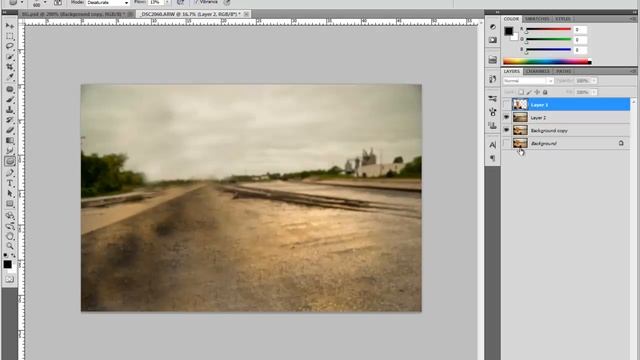Viewport: 640px width, 360px height.
Task: Select the Quick Selection tool
Action: pyautogui.click(x=10, y=57)
